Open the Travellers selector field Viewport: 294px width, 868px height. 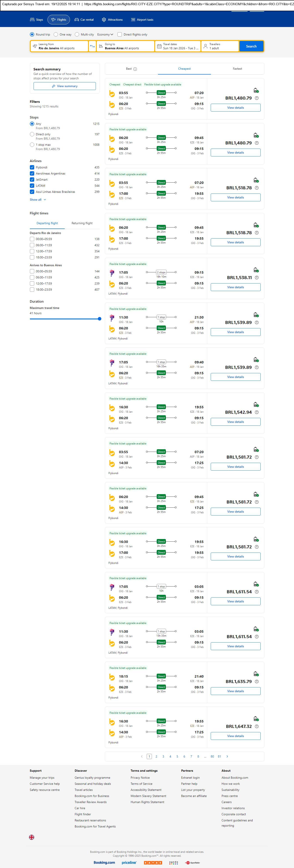[220, 46]
